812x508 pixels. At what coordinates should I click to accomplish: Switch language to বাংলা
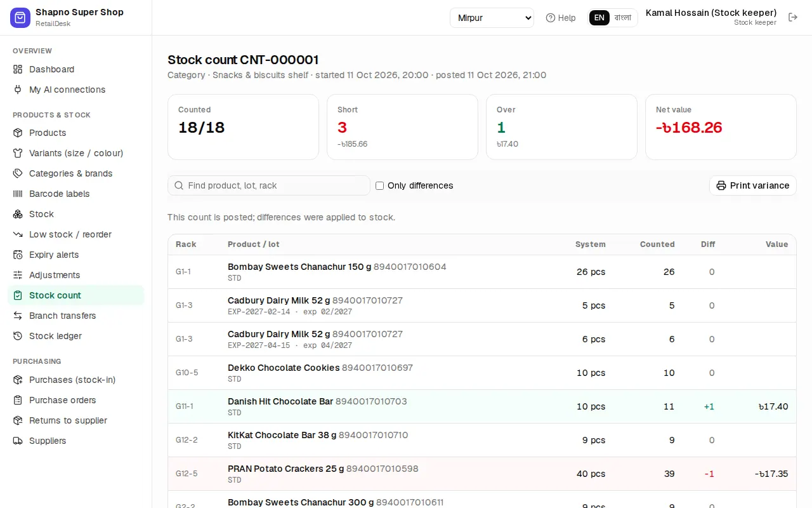tap(623, 18)
